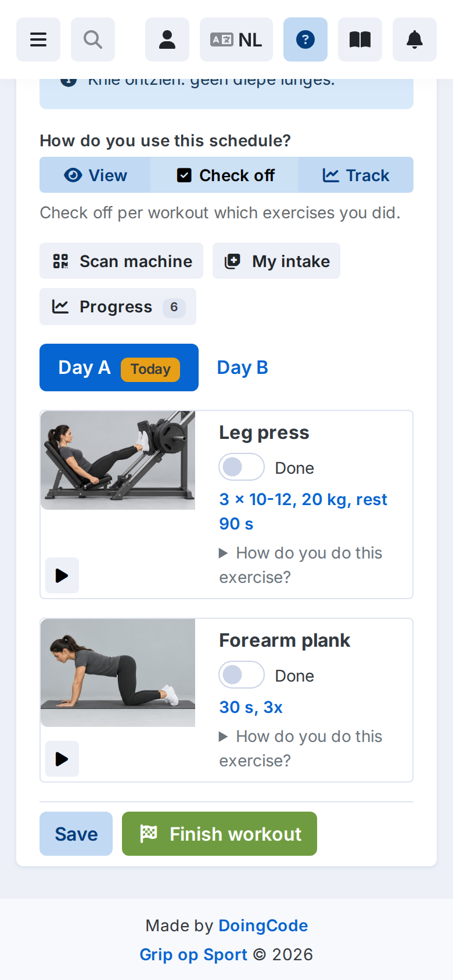Select the Track mode tab
453x980 pixels.
pyautogui.click(x=355, y=175)
